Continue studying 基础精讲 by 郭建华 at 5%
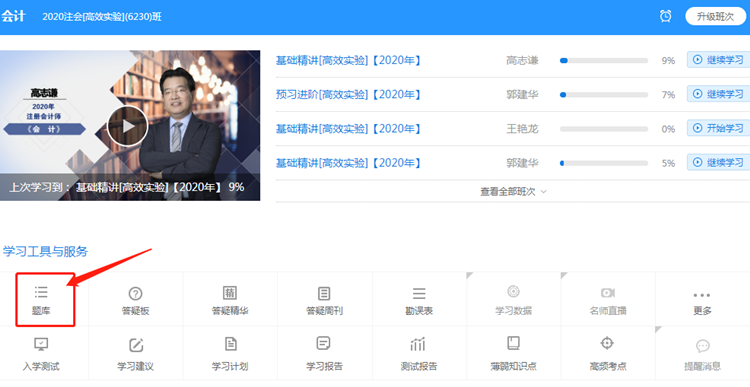 (718, 162)
